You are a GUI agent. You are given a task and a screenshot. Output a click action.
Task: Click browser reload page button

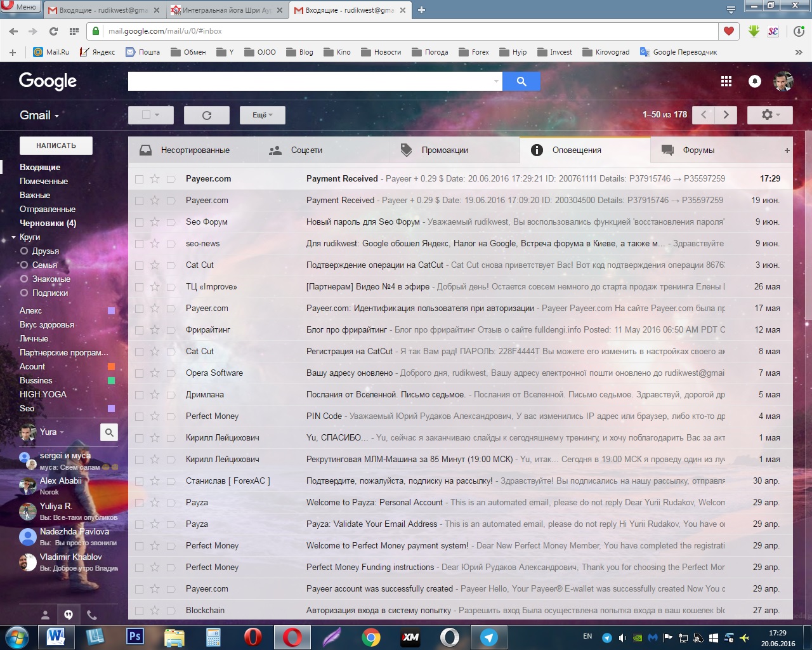(x=53, y=31)
